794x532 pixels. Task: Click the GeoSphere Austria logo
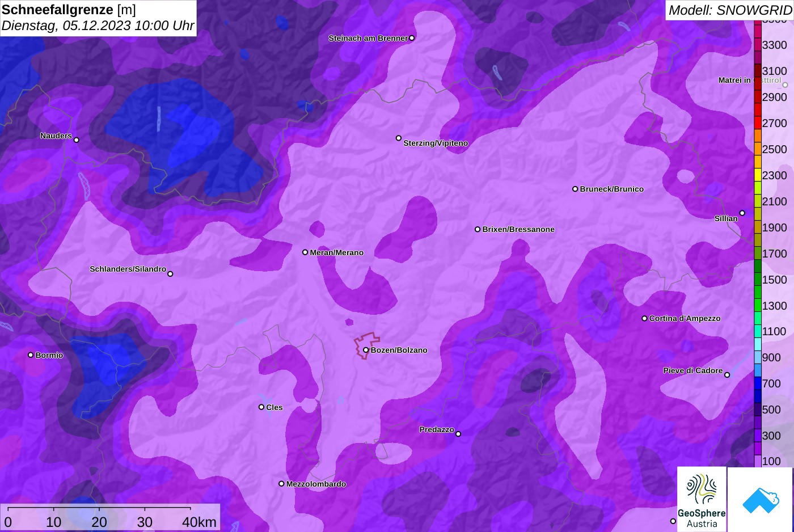point(702,499)
